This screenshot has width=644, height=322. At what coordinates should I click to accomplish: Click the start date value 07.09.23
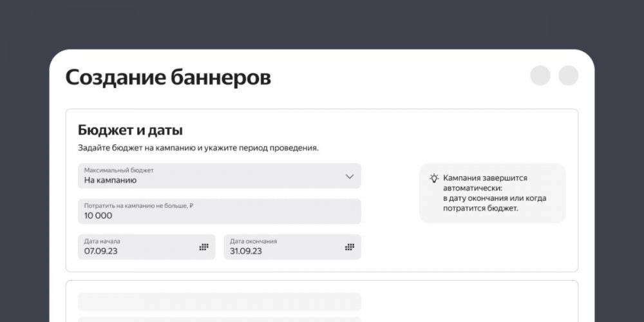[x=102, y=251]
